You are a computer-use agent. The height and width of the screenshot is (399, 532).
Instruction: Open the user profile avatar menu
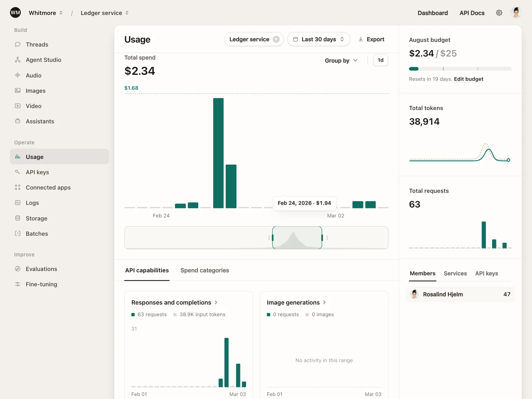click(x=516, y=13)
